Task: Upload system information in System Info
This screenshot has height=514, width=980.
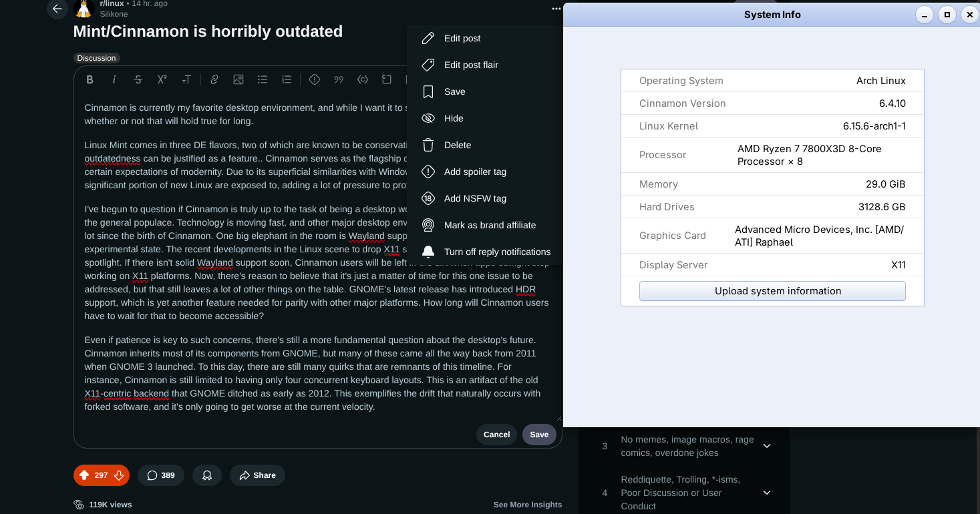Action: click(x=772, y=291)
